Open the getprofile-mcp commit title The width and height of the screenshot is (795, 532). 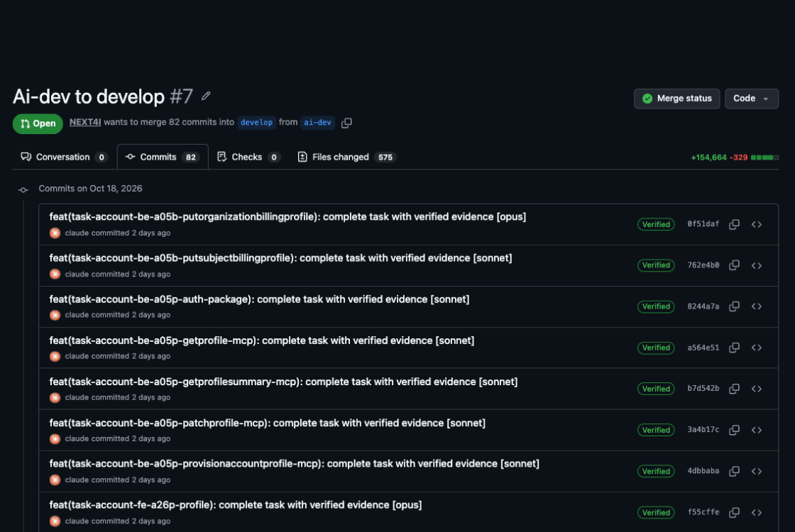(x=262, y=340)
